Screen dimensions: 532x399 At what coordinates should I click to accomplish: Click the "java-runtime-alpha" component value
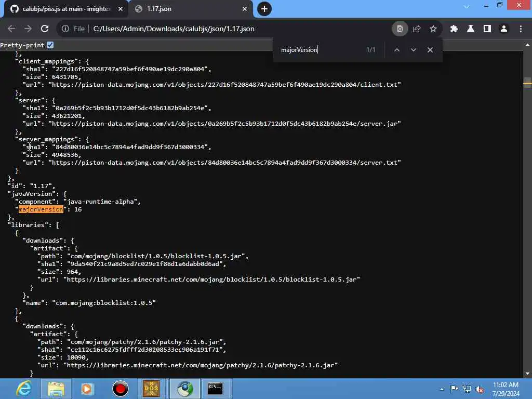(101, 202)
